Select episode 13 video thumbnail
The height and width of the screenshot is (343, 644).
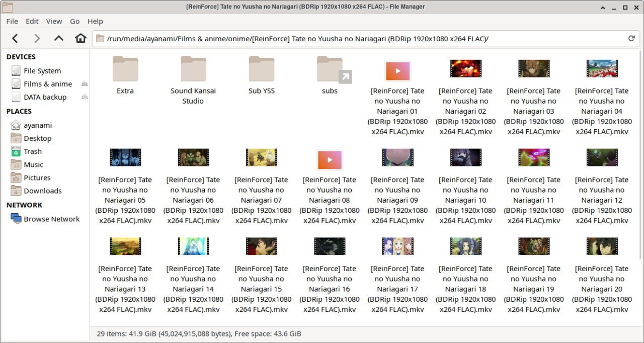pos(125,246)
